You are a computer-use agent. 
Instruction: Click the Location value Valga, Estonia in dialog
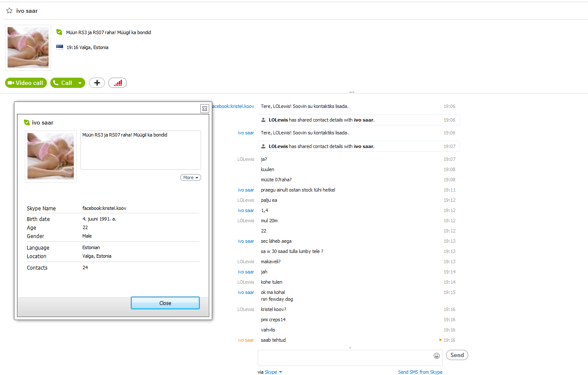pyautogui.click(x=97, y=256)
